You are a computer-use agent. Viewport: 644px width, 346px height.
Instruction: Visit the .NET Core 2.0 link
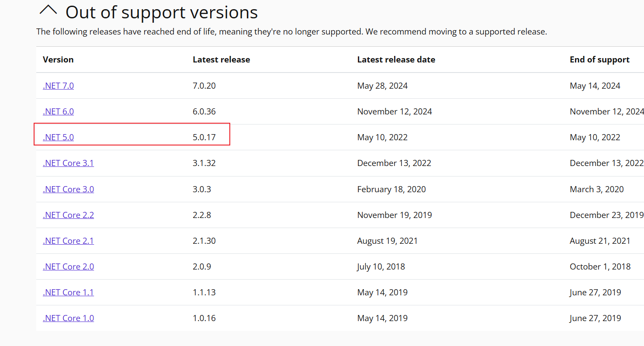68,266
